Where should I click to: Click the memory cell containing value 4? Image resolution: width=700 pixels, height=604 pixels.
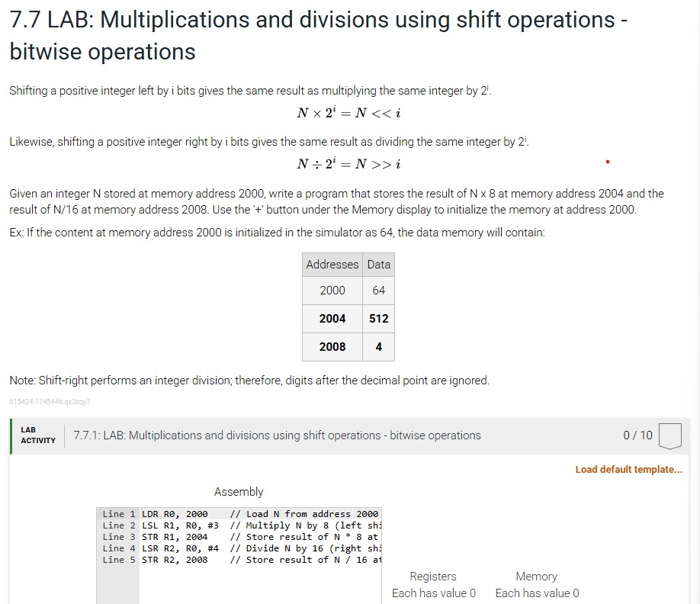tap(378, 347)
